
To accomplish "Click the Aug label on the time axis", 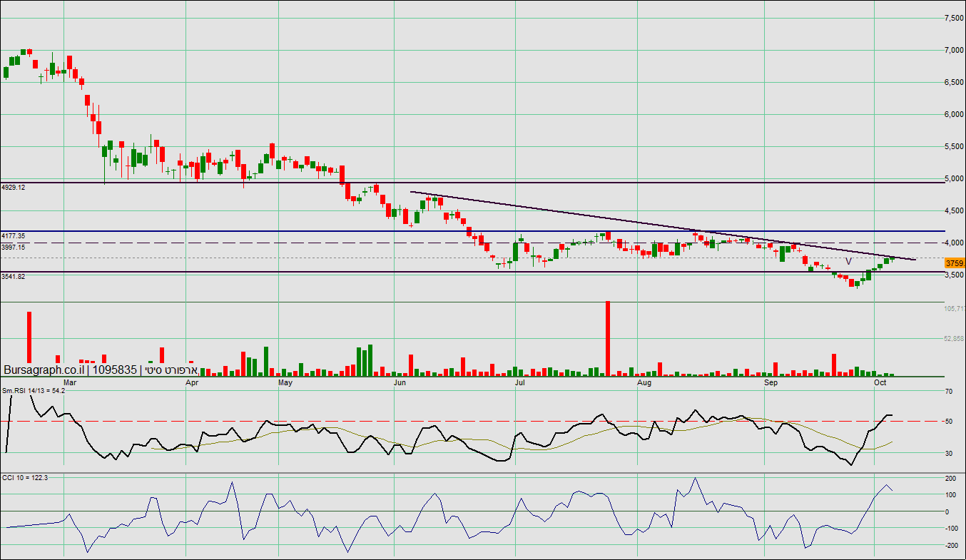I will coord(644,383).
